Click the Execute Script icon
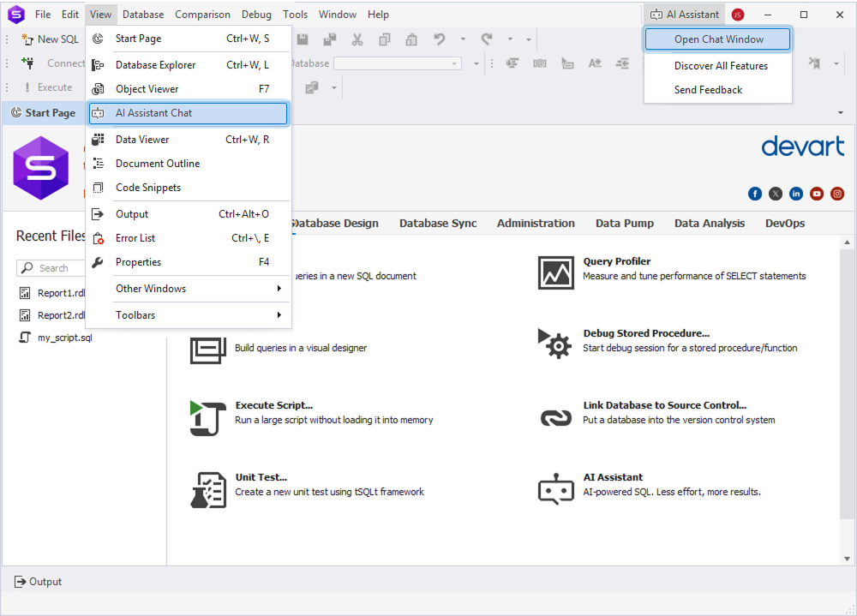This screenshot has height=616, width=857. coord(207,417)
